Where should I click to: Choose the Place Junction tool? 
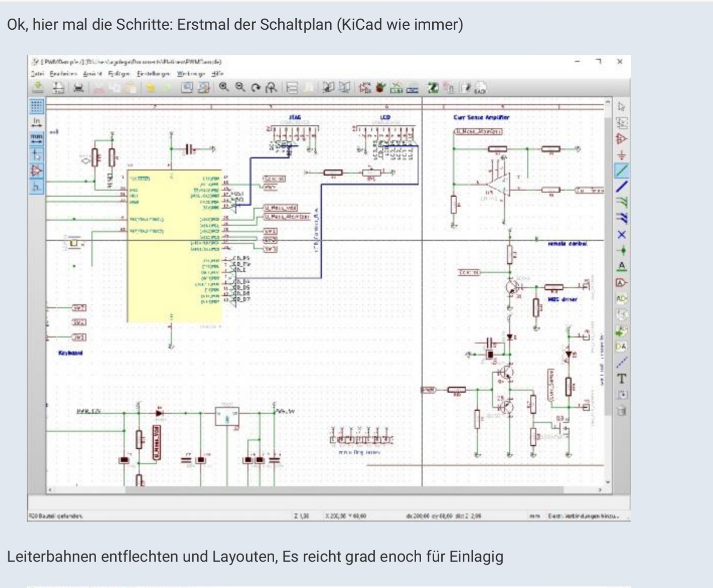(622, 250)
